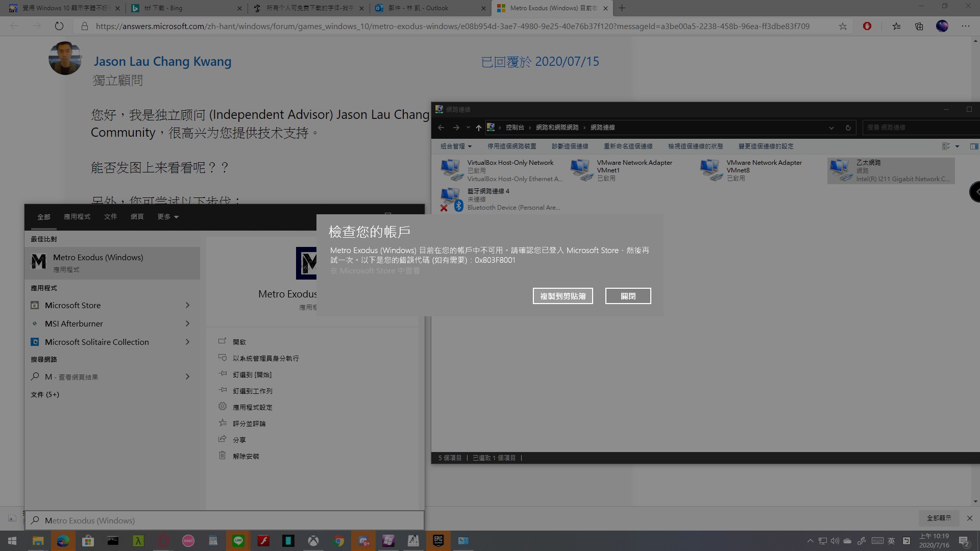980x551 pixels.
Task: Expand the Microsoft Store result chevron
Action: (x=187, y=305)
